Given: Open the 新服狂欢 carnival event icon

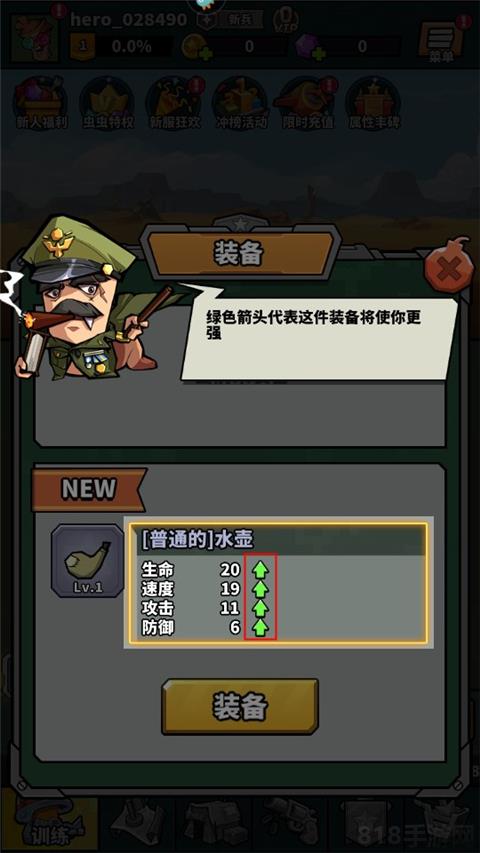Looking at the screenshot, I should tap(175, 102).
